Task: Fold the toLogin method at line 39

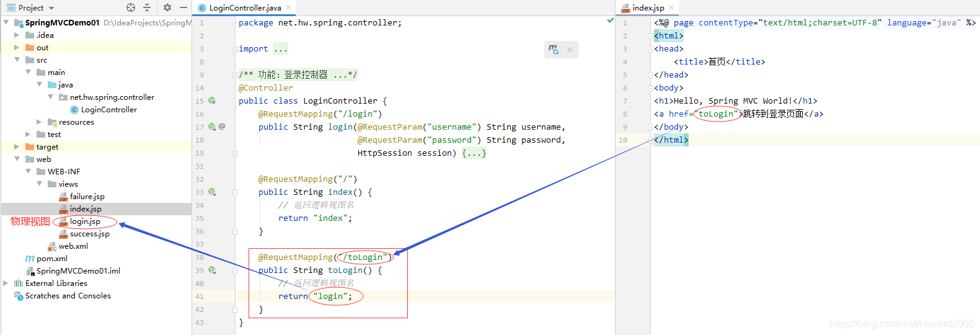Action: point(235,270)
